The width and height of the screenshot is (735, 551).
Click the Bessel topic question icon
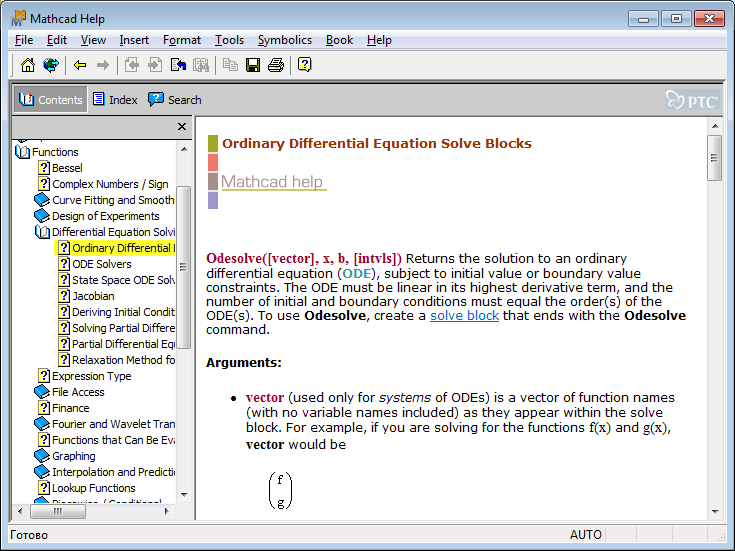click(44, 168)
